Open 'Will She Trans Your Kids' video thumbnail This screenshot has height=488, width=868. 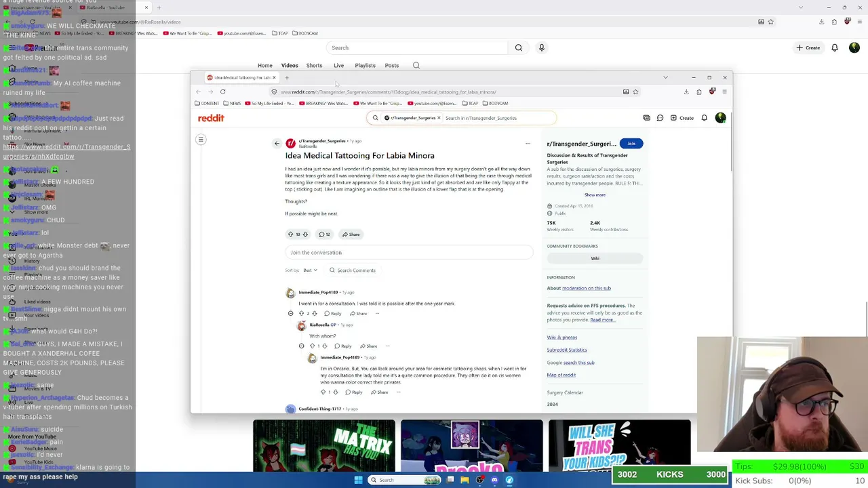coord(620,445)
